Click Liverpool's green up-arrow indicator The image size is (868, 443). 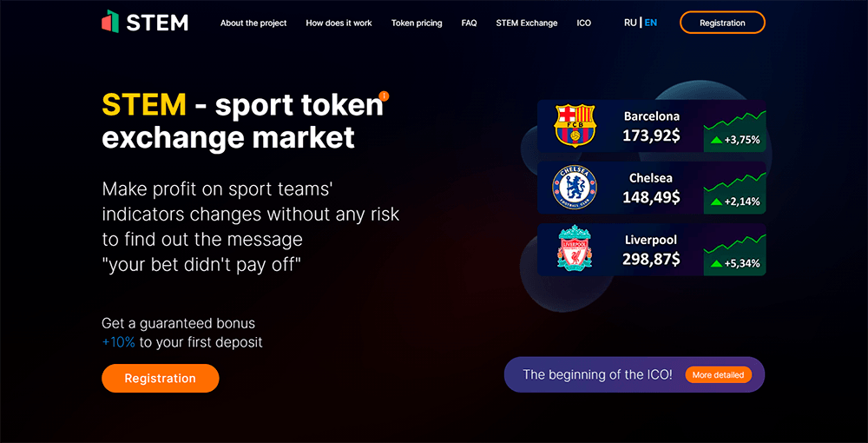coord(716,263)
